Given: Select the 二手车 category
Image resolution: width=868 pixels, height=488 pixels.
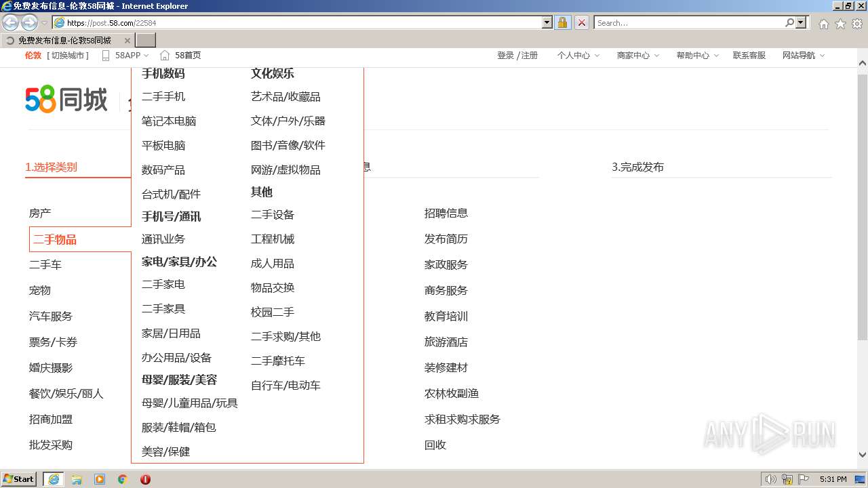Looking at the screenshot, I should coord(45,265).
